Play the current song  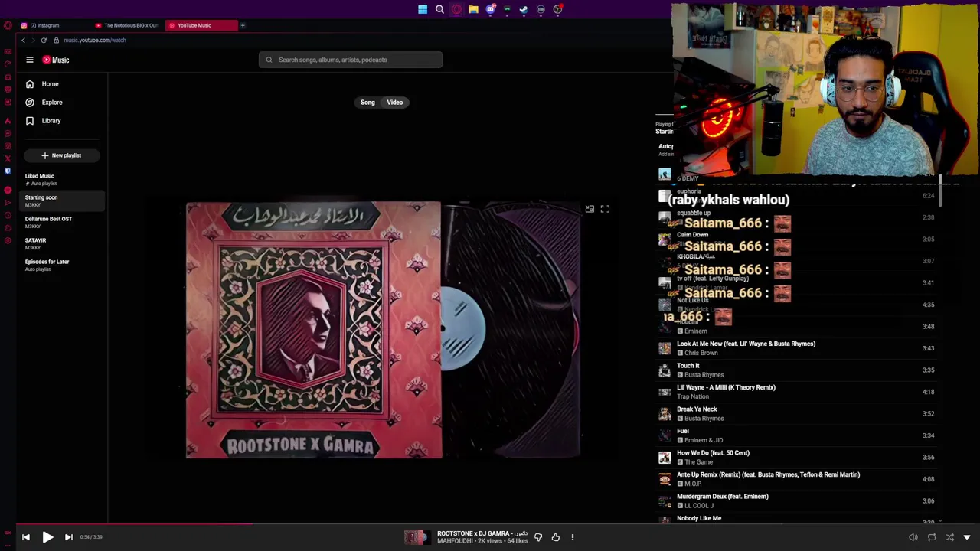(47, 537)
